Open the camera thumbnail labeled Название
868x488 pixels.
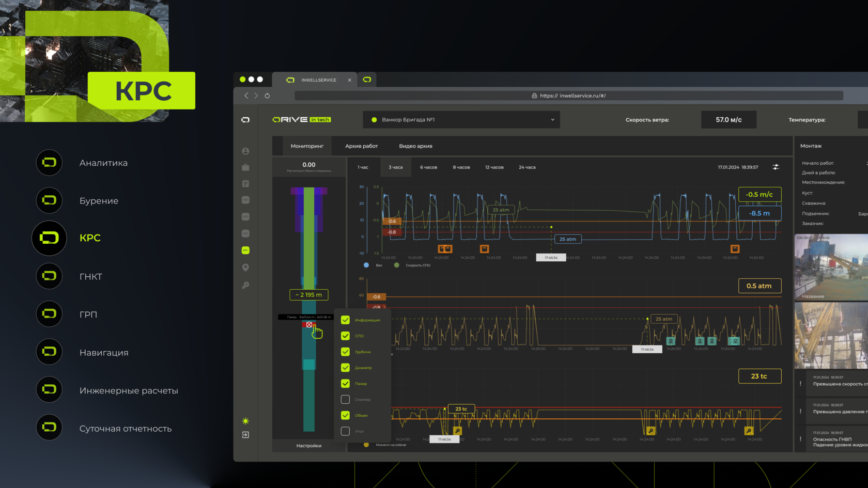[831, 267]
